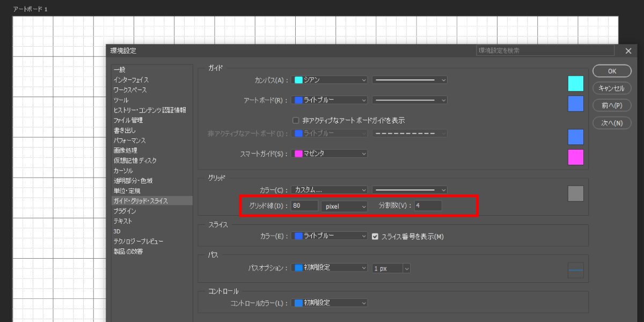Select インターフェイス in the preferences list

pyautogui.click(x=152, y=80)
